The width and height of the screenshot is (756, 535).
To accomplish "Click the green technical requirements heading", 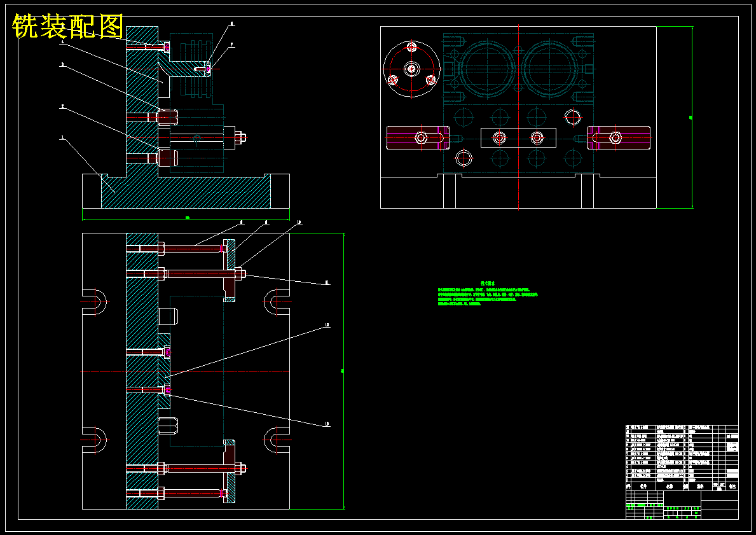I will click(x=488, y=284).
